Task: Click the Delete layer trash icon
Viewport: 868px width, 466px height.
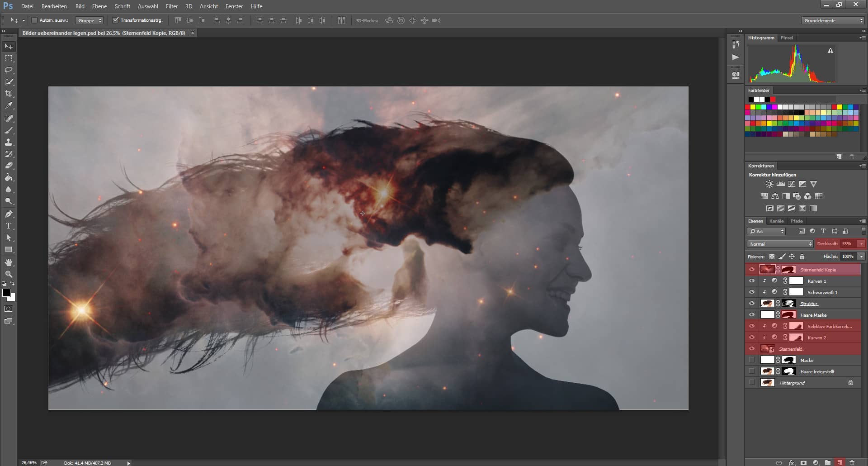Action: [852, 463]
